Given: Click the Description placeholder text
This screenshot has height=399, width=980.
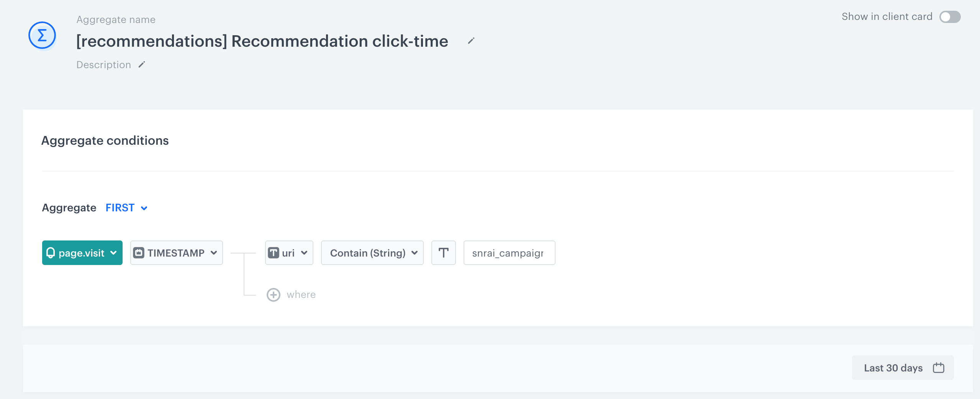Looking at the screenshot, I should click(x=103, y=65).
